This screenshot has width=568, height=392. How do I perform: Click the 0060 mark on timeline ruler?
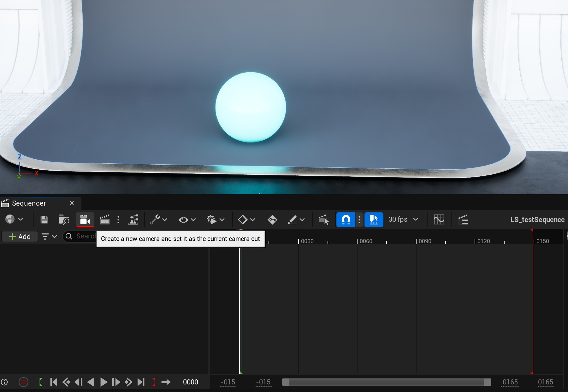(x=366, y=241)
